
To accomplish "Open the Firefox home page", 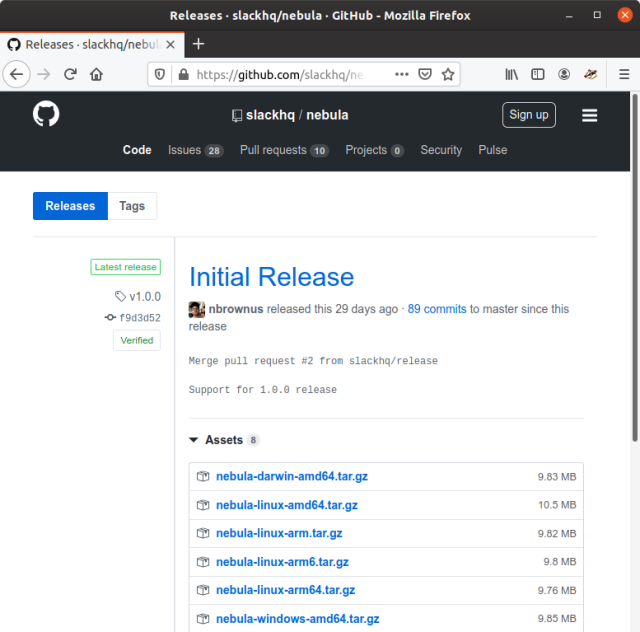I will pos(96,74).
